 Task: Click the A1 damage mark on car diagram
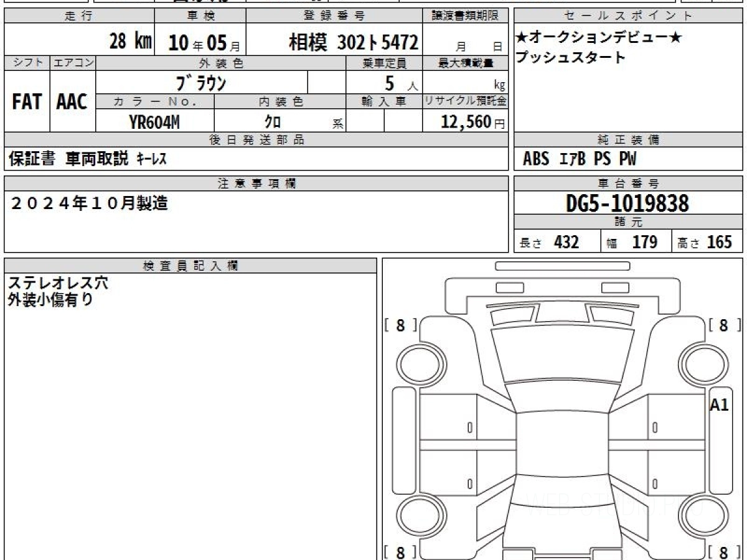[719, 405]
